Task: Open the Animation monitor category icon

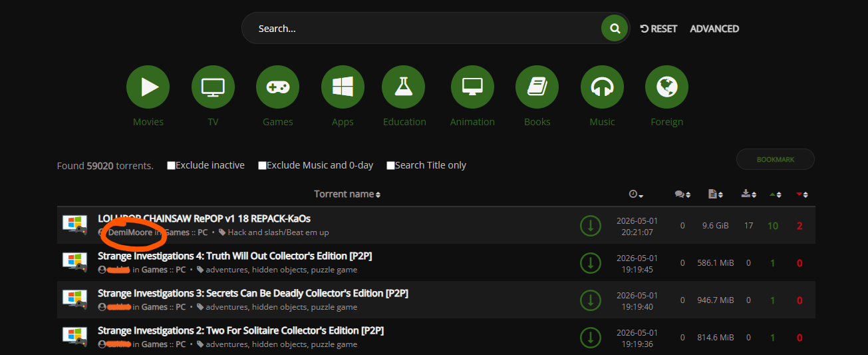Action: [x=472, y=87]
